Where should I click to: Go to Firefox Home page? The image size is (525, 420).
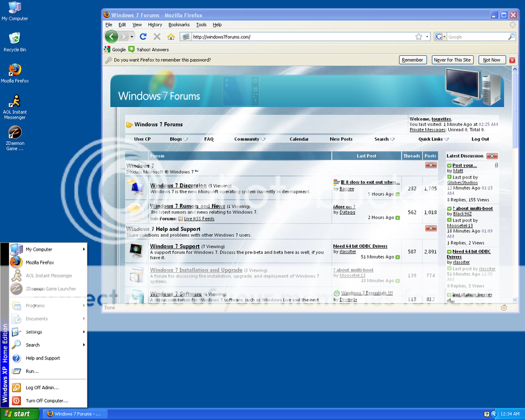(171, 37)
